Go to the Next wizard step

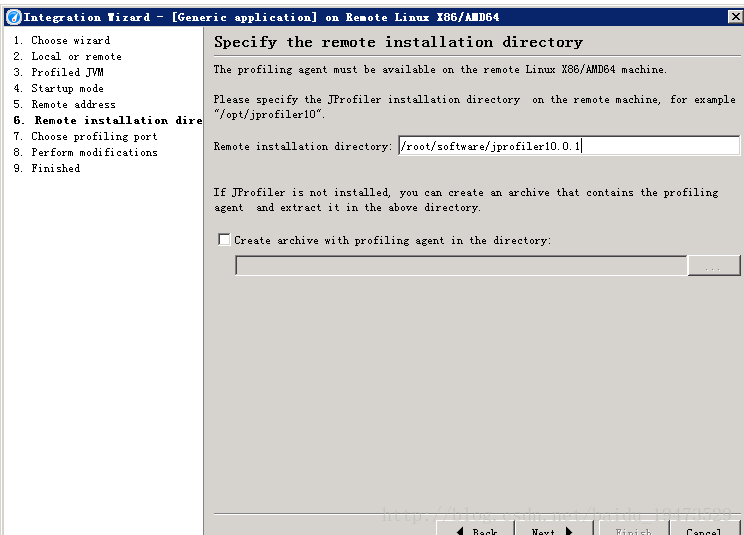[x=554, y=528]
